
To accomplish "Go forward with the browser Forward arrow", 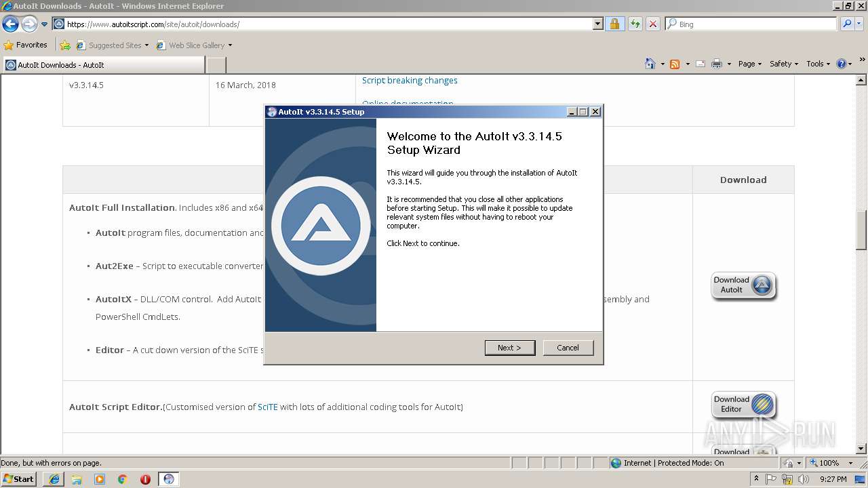I will tap(29, 24).
